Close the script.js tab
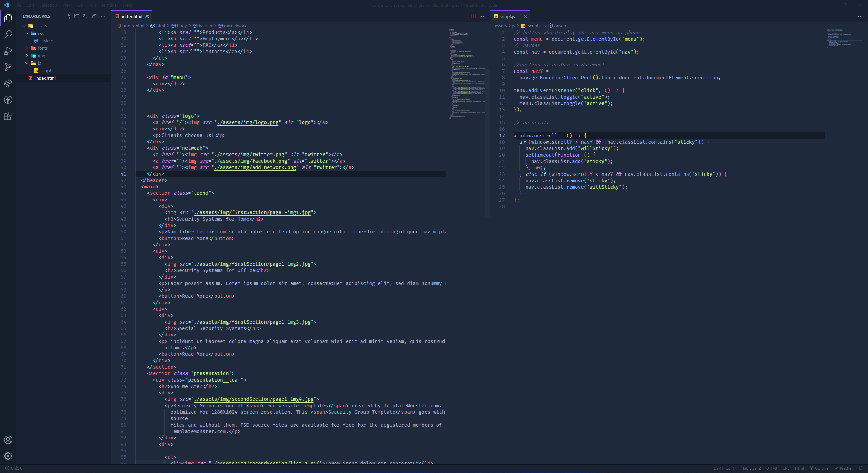868x473 pixels. [525, 16]
